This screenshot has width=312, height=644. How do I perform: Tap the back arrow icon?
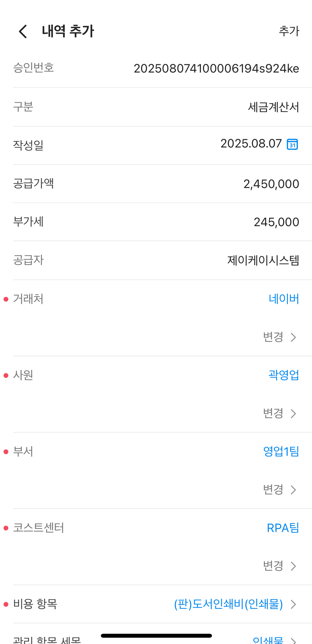[x=23, y=32]
